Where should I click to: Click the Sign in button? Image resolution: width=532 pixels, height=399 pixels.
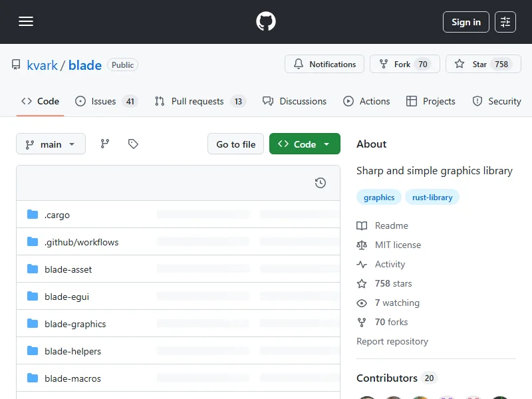[x=465, y=22]
